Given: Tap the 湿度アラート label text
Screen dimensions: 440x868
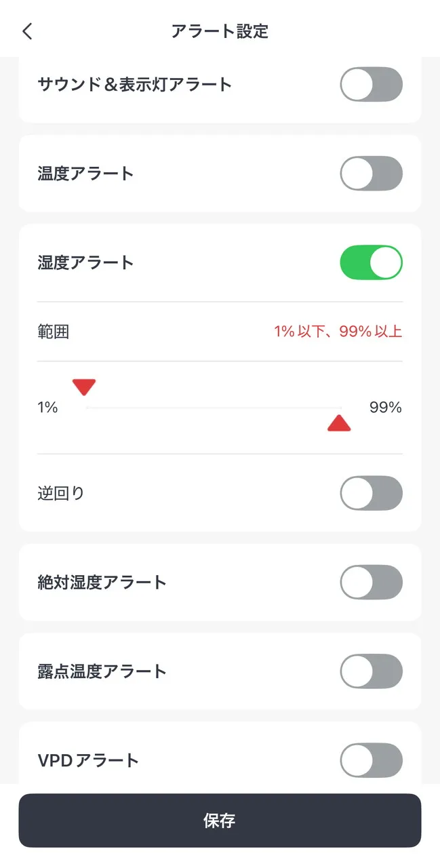Looking at the screenshot, I should (x=85, y=262).
